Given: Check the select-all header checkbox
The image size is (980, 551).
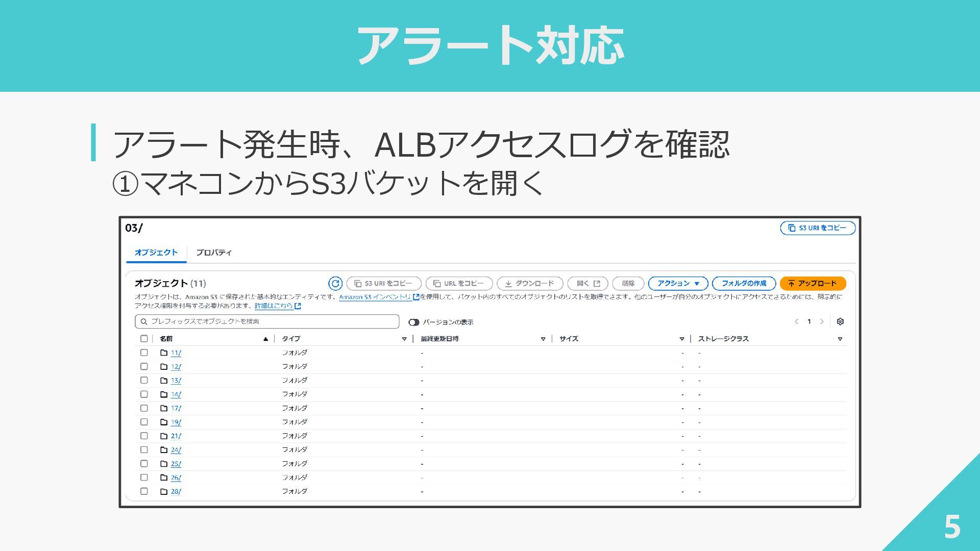Looking at the screenshot, I should pyautogui.click(x=144, y=339).
